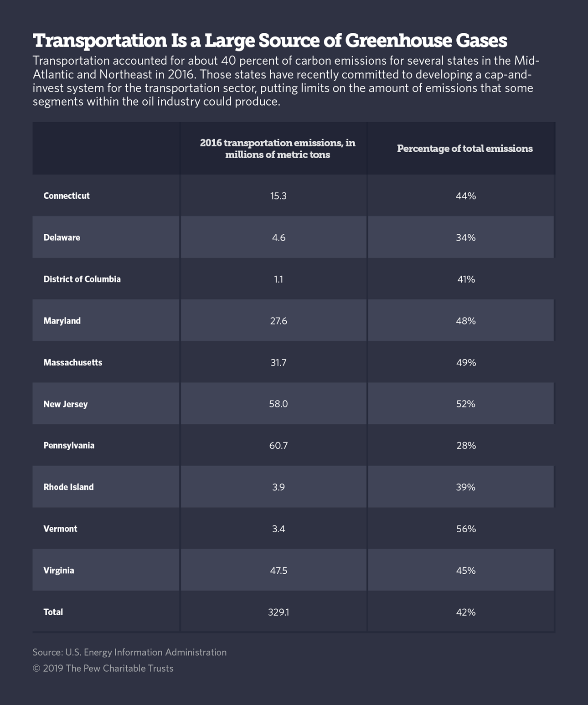Select the Massachusetts row label
Viewport: 588px width, 705px height.
coord(73,363)
